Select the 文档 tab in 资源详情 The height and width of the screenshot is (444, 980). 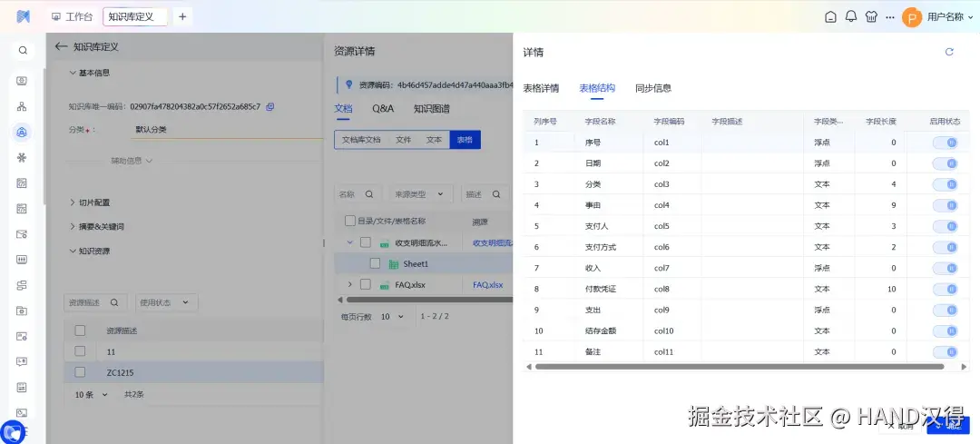pos(344,108)
